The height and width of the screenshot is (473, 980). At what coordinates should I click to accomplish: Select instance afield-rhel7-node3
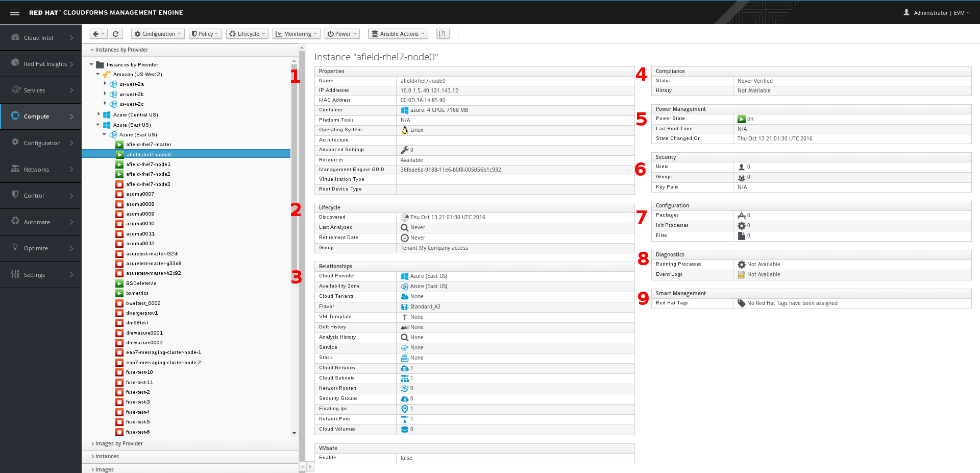[148, 184]
